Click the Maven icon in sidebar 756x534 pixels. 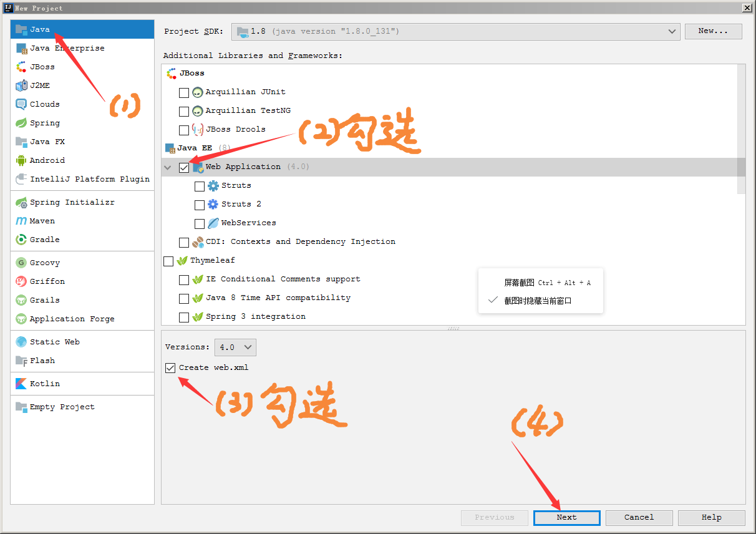21,221
